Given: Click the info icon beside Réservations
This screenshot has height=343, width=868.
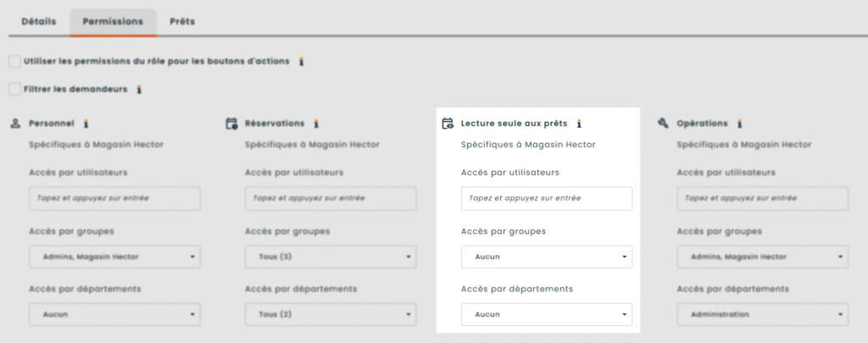Looking at the screenshot, I should [x=316, y=124].
